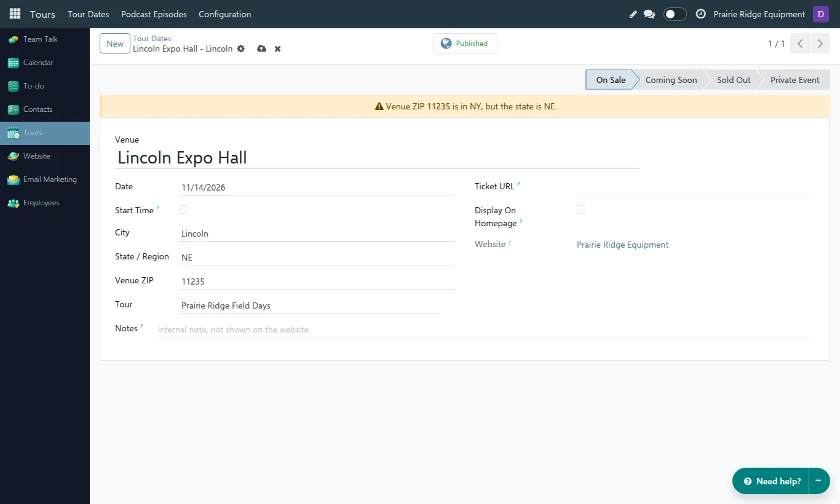Screen dimensions: 840x504
Task: Open Employees in the sidebar
Action: tap(45, 203)
